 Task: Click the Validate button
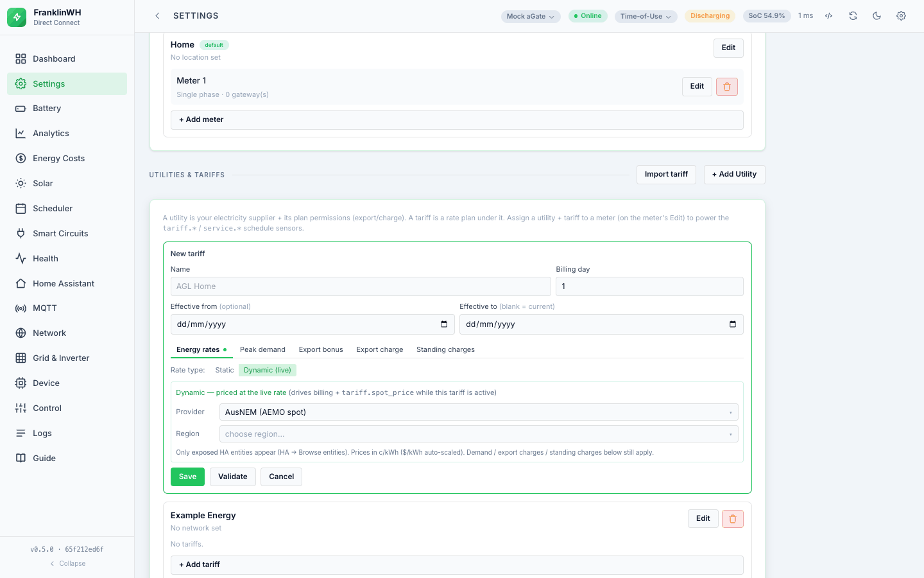[233, 477]
